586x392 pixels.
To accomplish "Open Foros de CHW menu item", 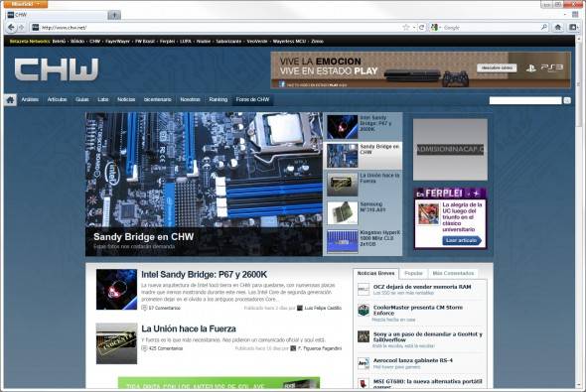I will (x=252, y=99).
